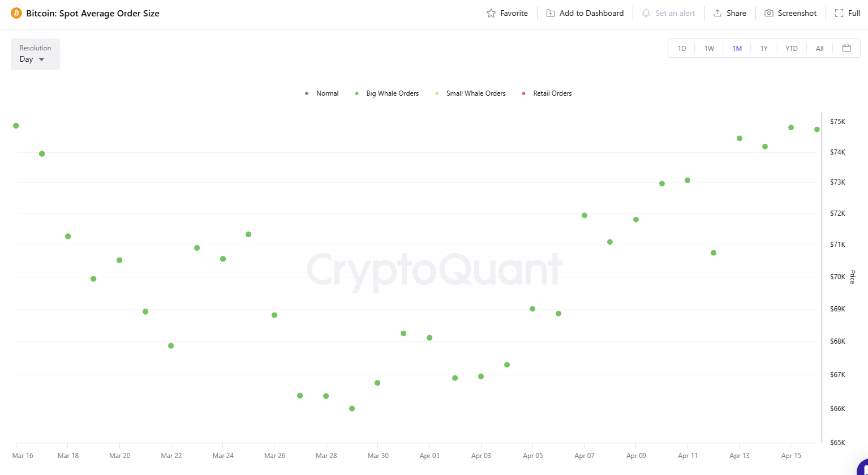Open the calendar date range picker
The width and height of the screenshot is (868, 475).
click(846, 48)
